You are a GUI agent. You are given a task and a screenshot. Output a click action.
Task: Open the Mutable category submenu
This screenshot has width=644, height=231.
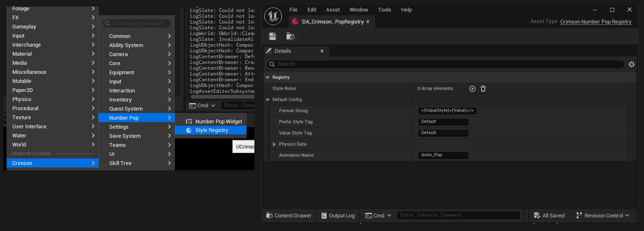52,81
